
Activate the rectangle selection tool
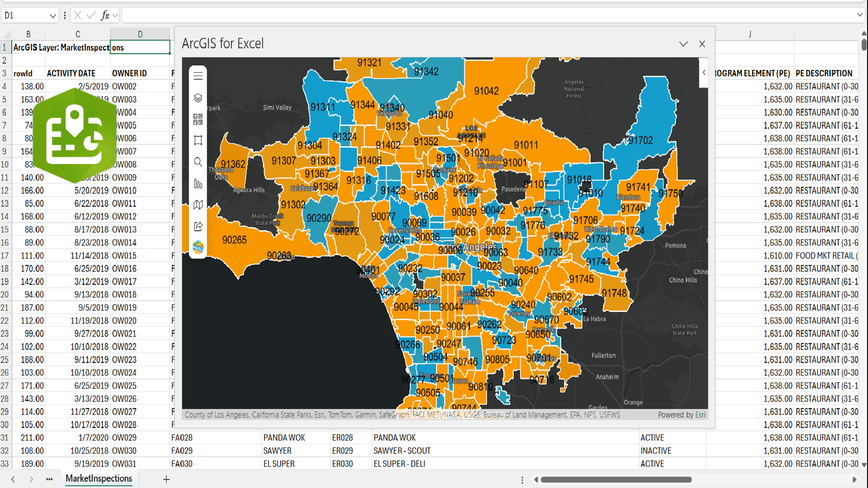tap(198, 141)
